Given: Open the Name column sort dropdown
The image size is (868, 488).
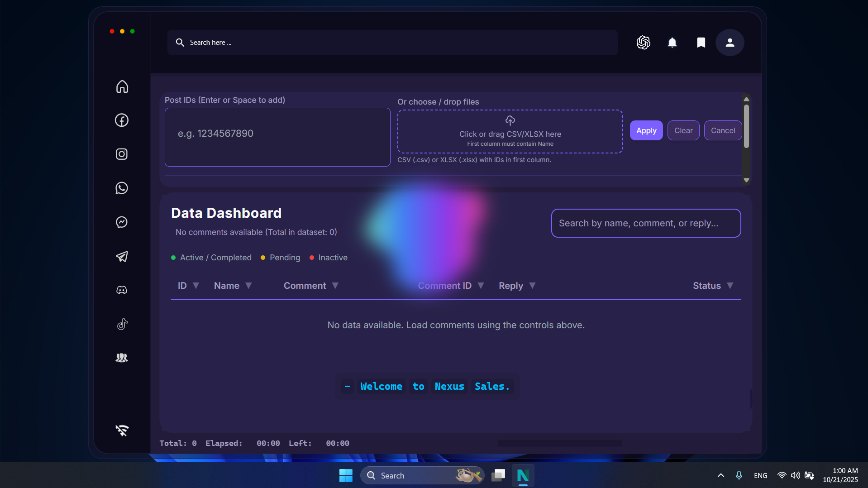Looking at the screenshot, I should (x=249, y=286).
